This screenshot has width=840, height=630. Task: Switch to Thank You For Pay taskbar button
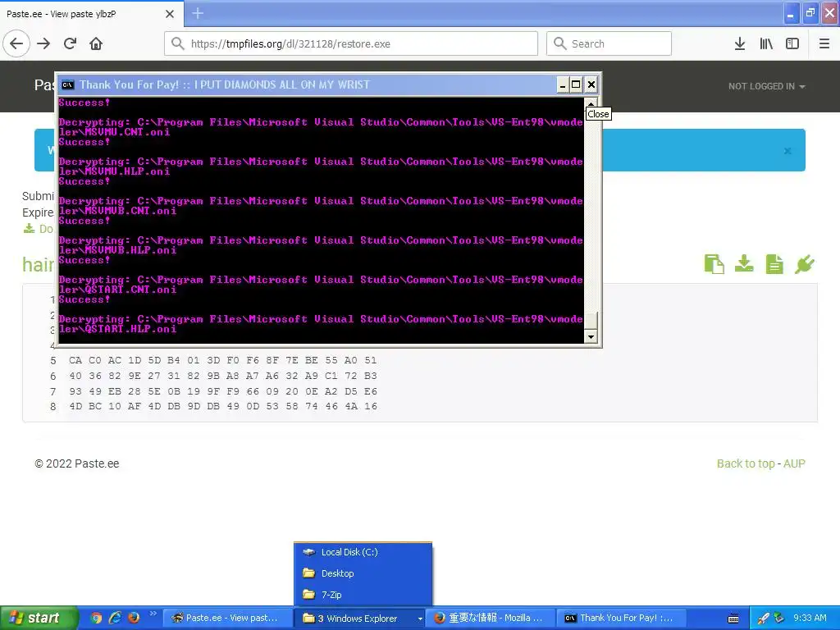(621, 619)
